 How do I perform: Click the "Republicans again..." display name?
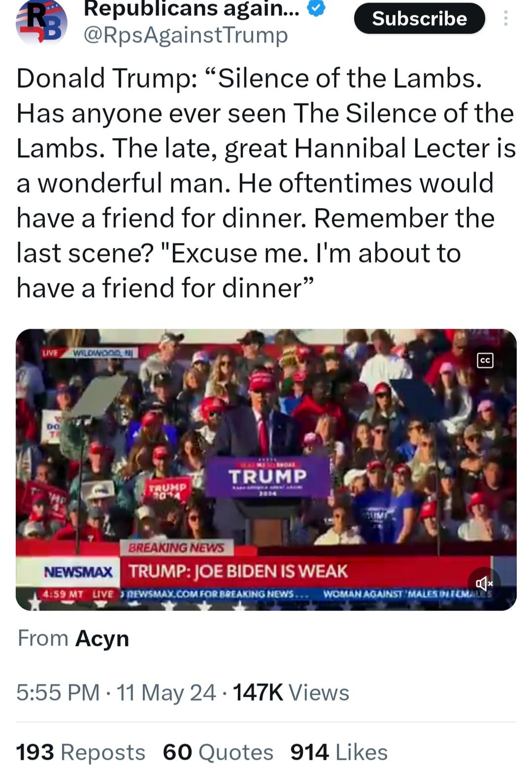pos(191,9)
